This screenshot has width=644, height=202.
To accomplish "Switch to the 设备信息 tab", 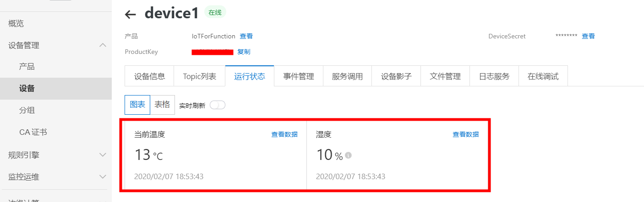I will coord(149,76).
